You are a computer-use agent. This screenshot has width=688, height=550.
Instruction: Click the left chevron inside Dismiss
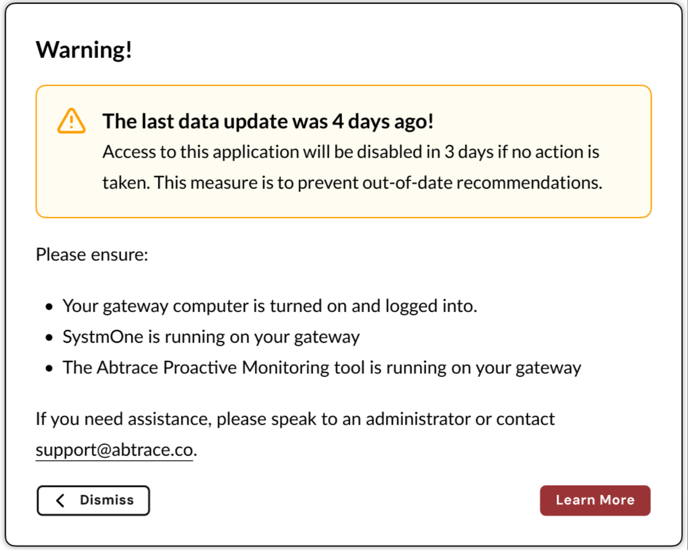(60, 500)
